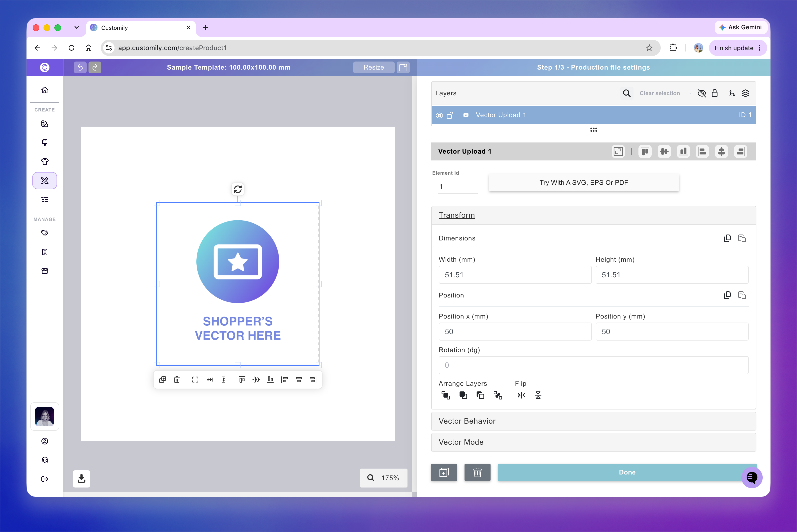
Task: Open the chat support bubble
Action: point(752,477)
